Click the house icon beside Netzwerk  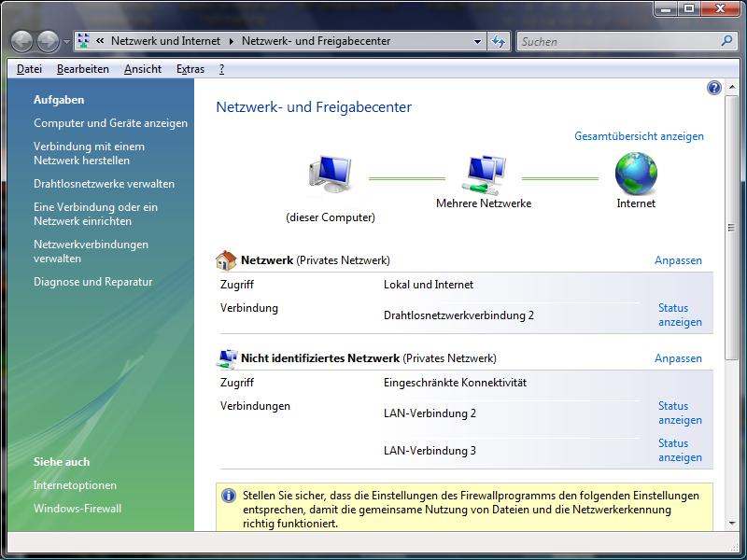[x=226, y=260]
